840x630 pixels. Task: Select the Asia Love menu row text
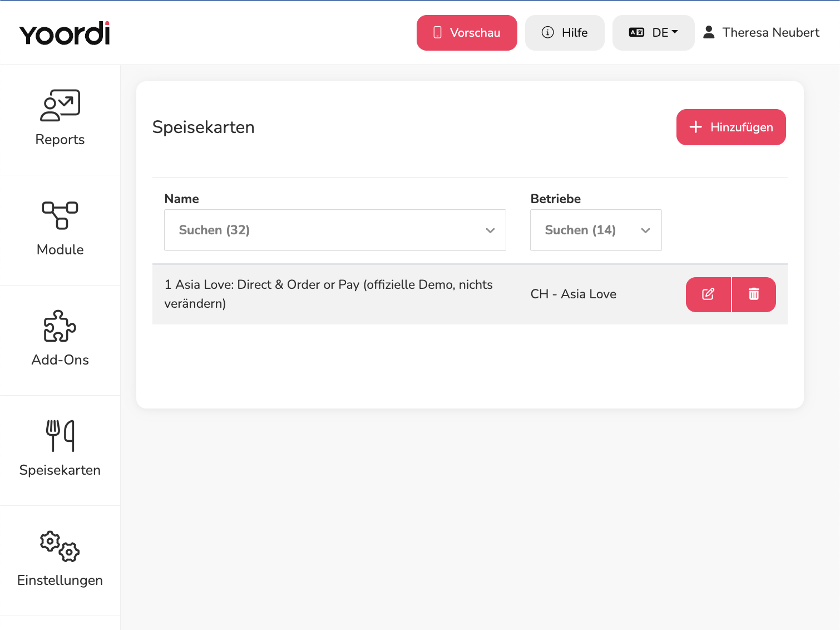329,294
